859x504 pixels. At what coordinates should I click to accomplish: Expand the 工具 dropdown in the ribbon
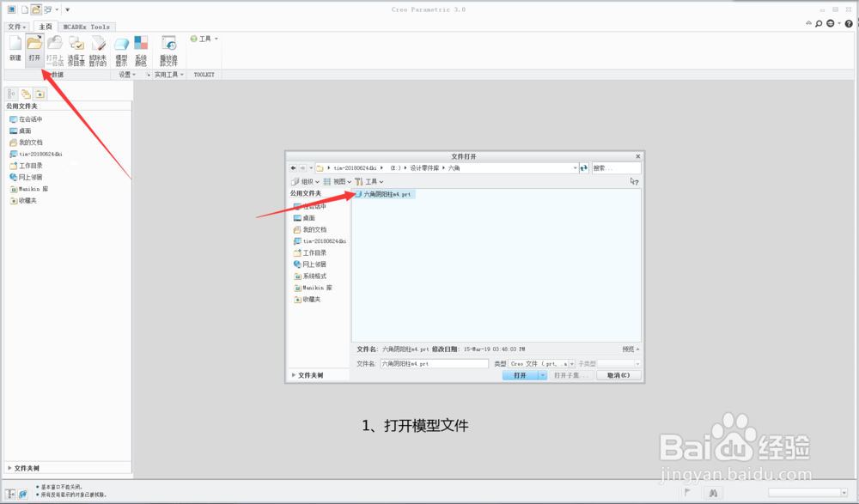(204, 39)
